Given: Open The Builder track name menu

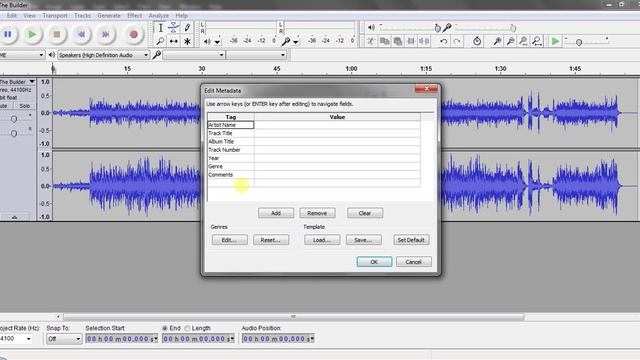Looking at the screenshot, I should (18, 82).
